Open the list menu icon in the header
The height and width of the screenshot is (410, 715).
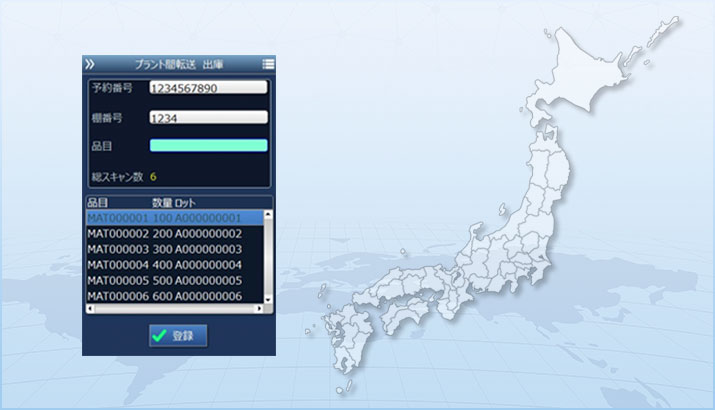pyautogui.click(x=268, y=64)
